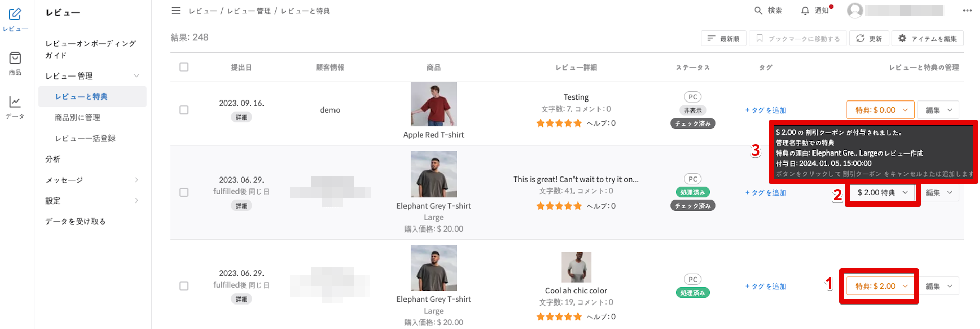
Task: Click the 更新 refresh icon
Action: coord(861,39)
